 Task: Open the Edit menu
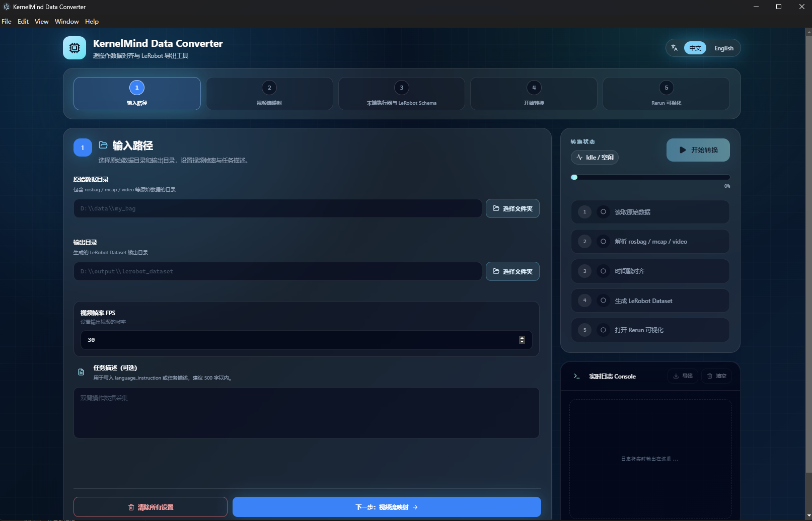tap(23, 21)
